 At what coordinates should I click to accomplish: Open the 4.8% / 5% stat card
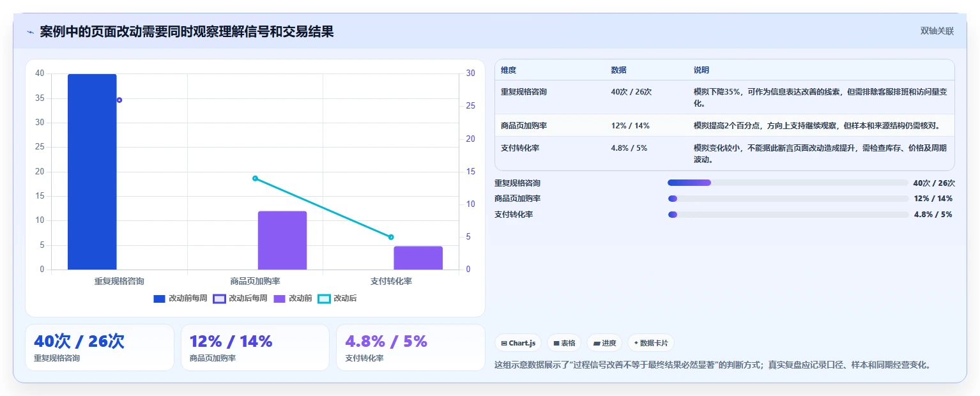pos(411,347)
